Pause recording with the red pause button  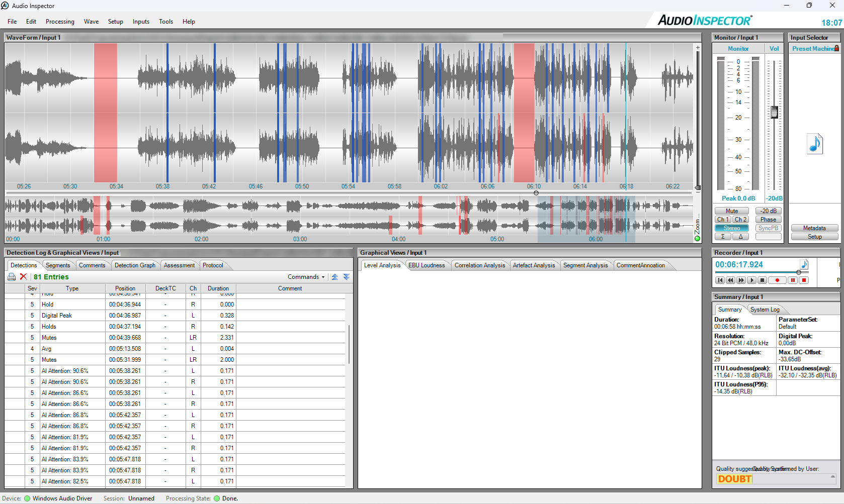click(x=793, y=280)
